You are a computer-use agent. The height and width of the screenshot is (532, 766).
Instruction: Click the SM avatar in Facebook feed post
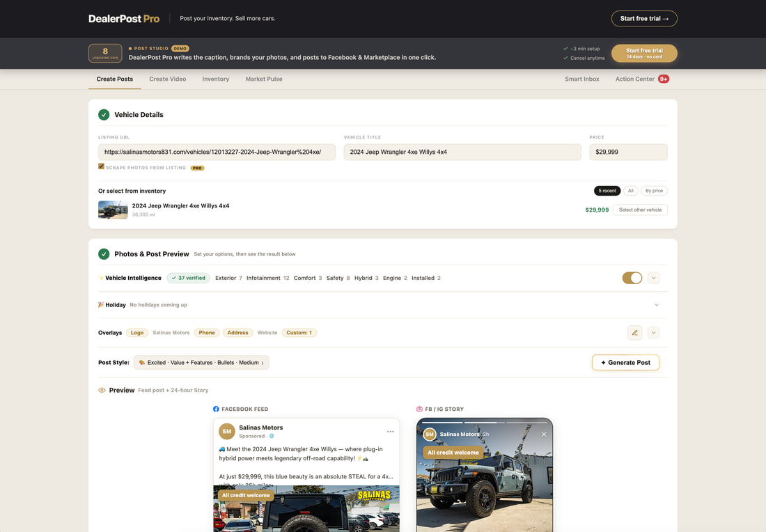pos(227,431)
